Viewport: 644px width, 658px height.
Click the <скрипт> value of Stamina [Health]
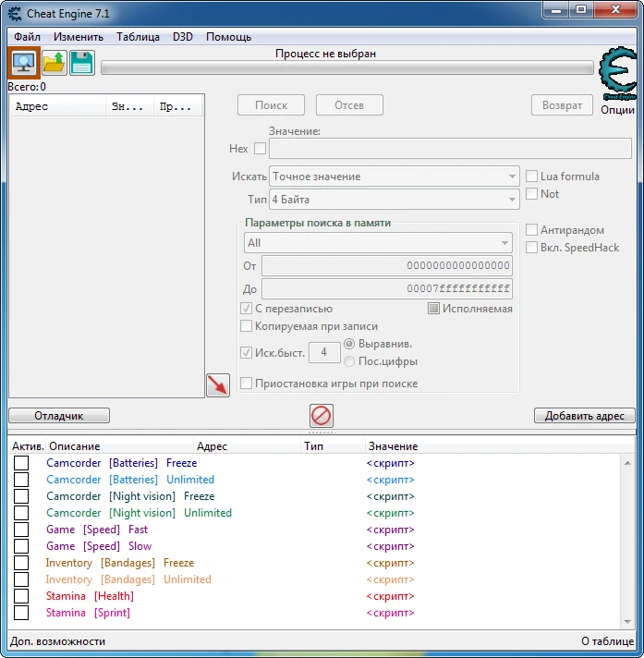[390, 596]
